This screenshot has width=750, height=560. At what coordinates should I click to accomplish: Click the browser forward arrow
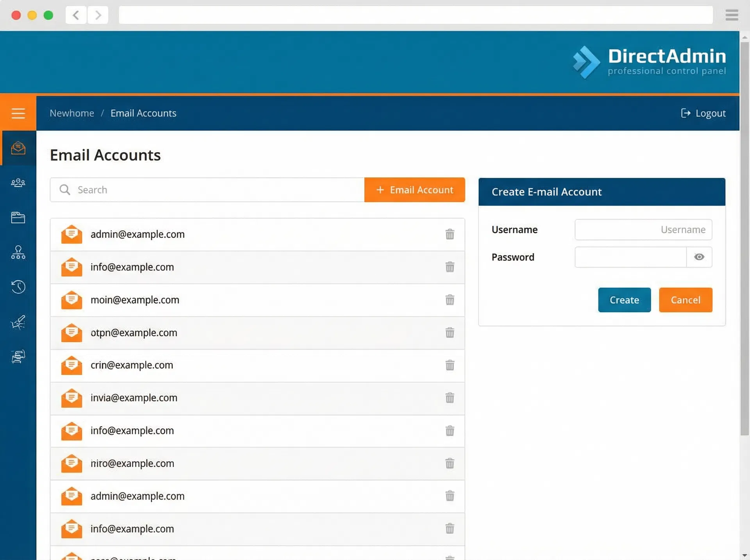(98, 15)
